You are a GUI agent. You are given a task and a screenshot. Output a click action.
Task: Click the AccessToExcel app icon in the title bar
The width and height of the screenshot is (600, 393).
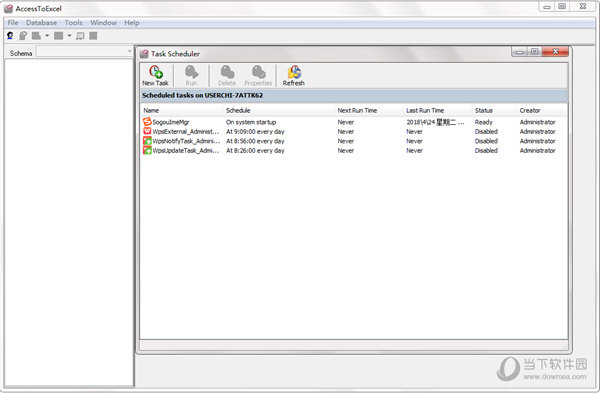click(8, 8)
